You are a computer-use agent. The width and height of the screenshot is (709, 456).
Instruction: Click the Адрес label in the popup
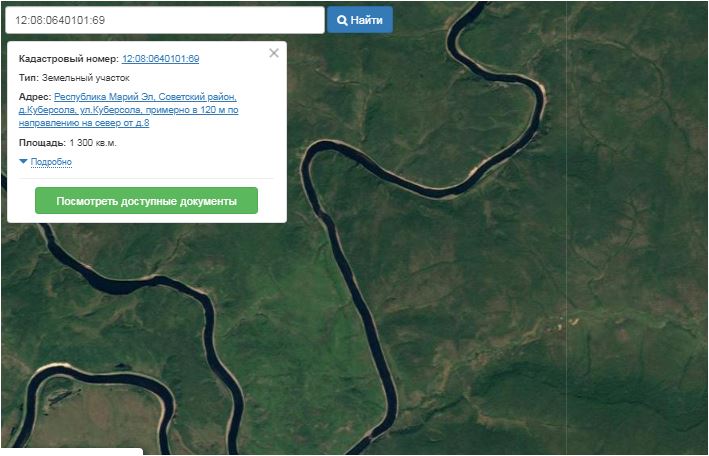click(35, 96)
